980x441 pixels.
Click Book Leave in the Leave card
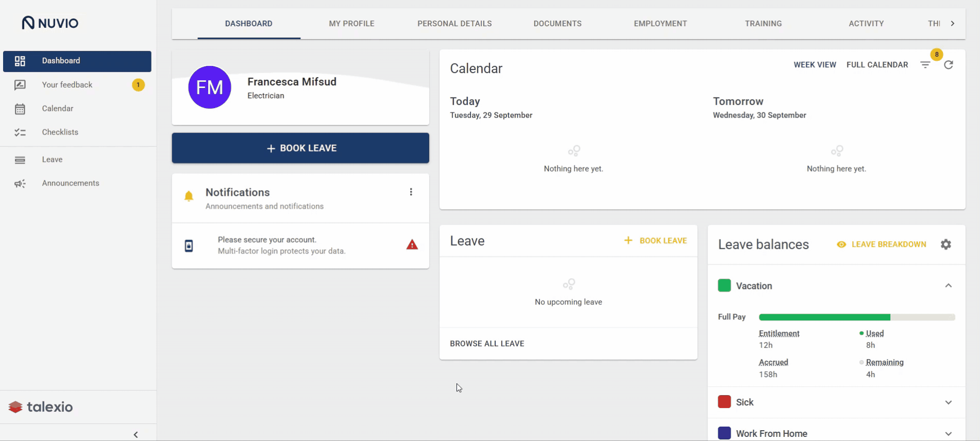click(655, 241)
